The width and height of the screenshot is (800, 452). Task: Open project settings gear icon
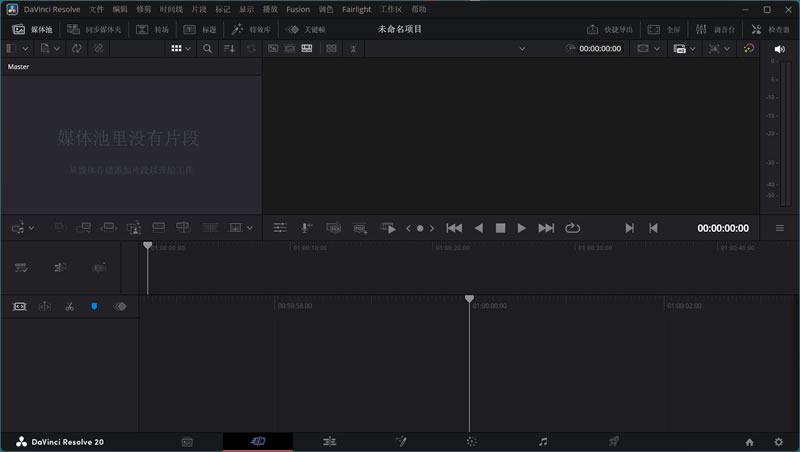pyautogui.click(x=779, y=442)
